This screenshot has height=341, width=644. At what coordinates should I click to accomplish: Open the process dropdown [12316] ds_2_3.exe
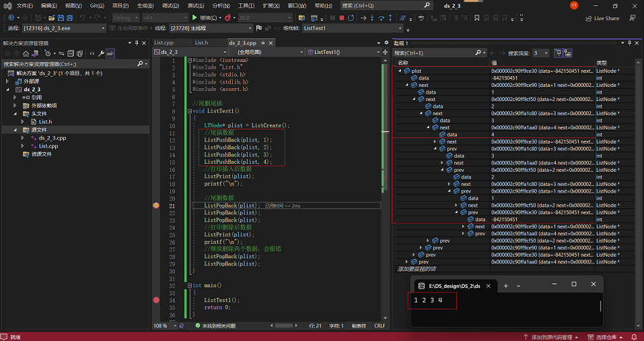[65, 28]
